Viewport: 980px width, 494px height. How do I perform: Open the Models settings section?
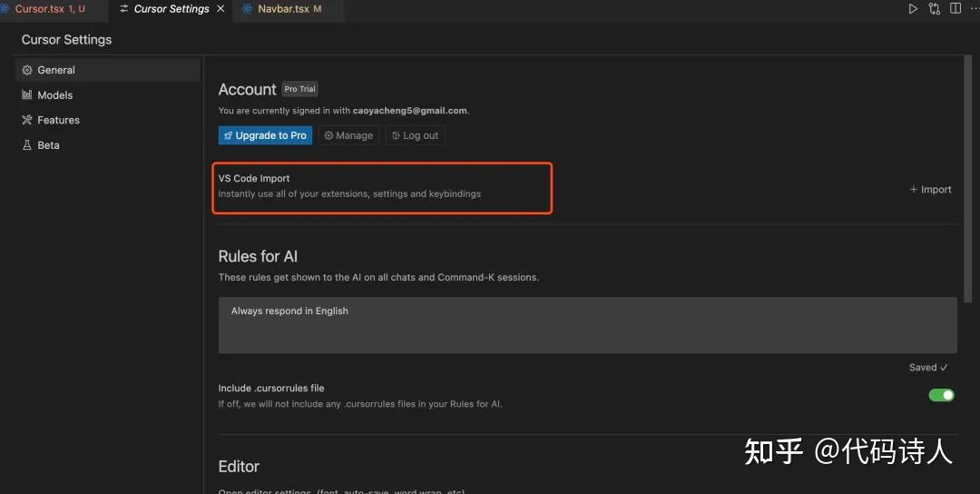tap(107, 95)
